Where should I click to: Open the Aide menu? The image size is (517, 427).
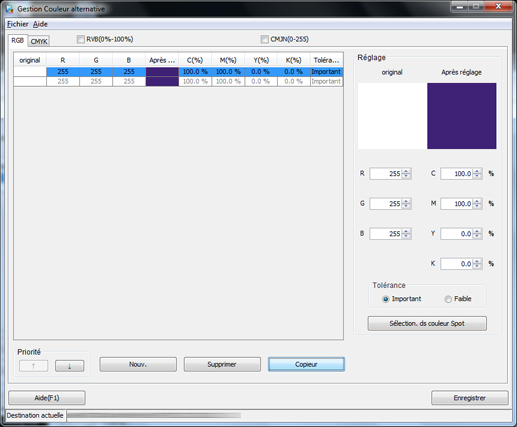point(40,24)
